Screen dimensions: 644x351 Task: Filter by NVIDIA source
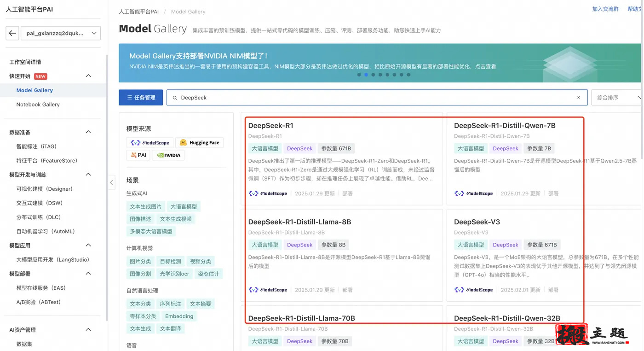click(168, 155)
